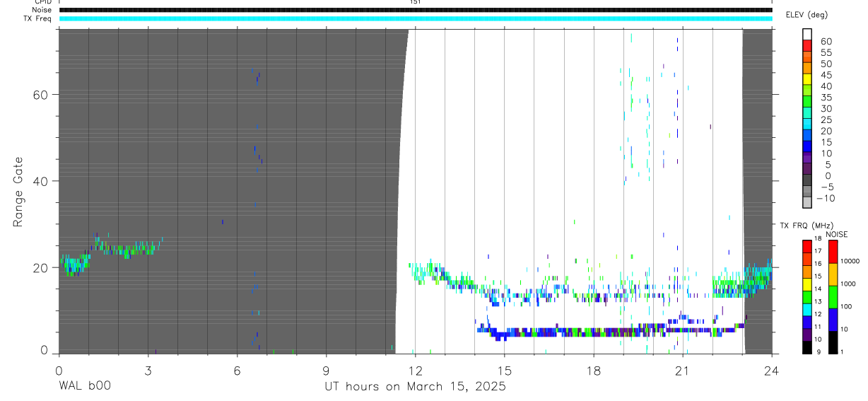Click the TX FRQ (MHz) legend title
The width and height of the screenshot is (868, 401).
pos(804,226)
